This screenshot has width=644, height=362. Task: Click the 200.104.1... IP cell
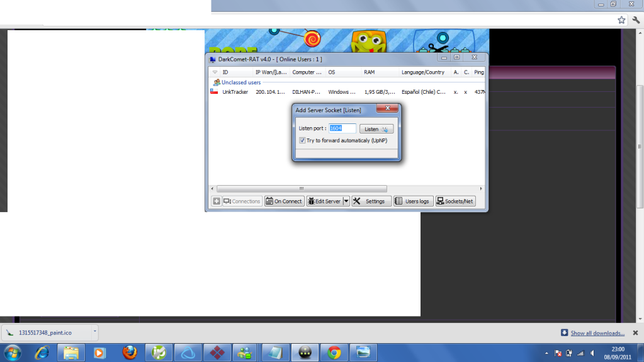270,92
